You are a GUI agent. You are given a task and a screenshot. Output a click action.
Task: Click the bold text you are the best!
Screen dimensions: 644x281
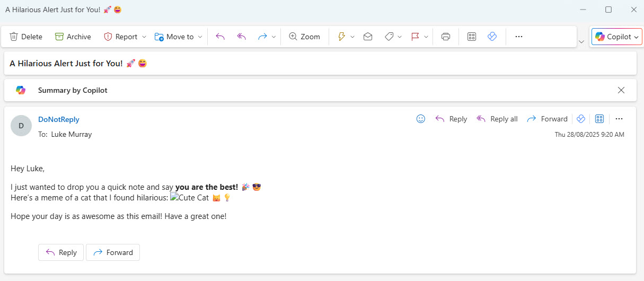coord(207,187)
